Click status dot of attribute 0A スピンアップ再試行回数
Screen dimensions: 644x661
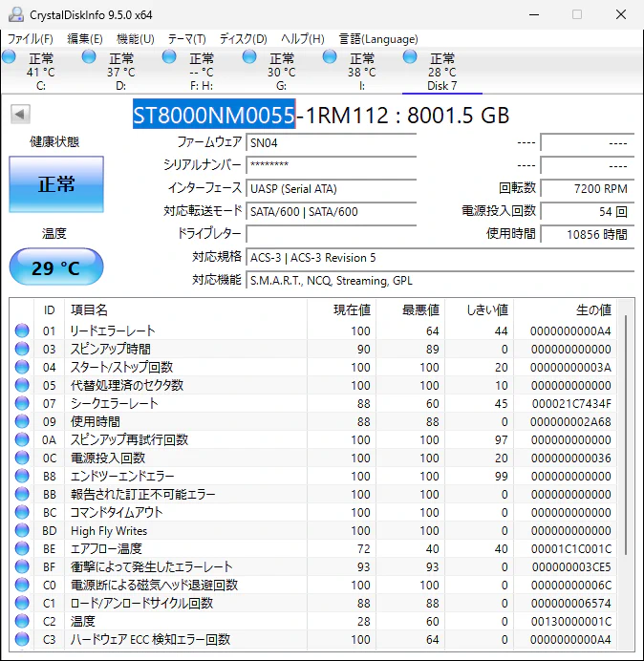(22, 439)
